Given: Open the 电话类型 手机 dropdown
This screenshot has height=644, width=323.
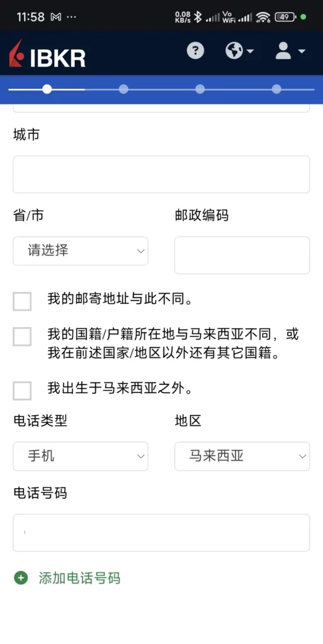Looking at the screenshot, I should (81, 456).
